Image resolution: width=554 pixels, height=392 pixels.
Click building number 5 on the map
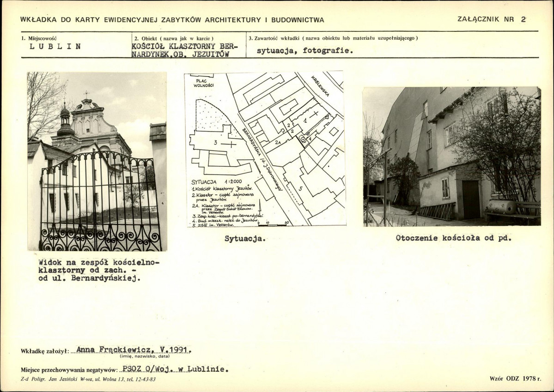point(300,188)
